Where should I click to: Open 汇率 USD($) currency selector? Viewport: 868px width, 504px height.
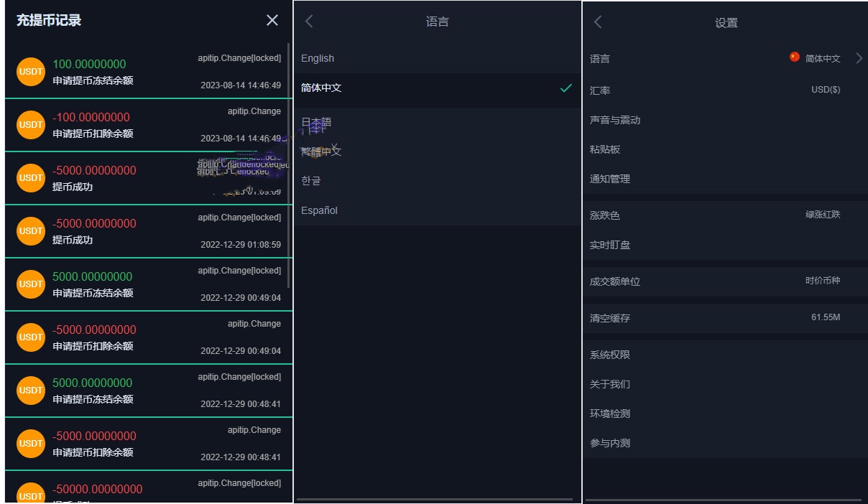tap(825, 90)
